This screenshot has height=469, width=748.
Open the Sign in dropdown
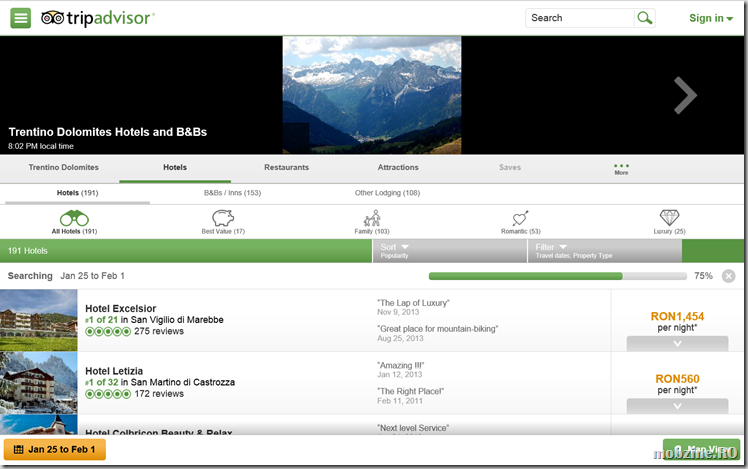711,18
